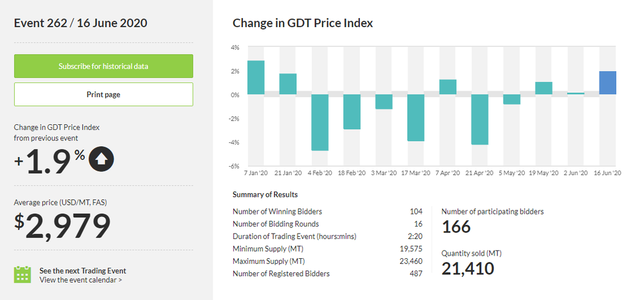Click the 4 Feb '20 negative bar
This screenshot has height=300, width=644.
coord(320,122)
